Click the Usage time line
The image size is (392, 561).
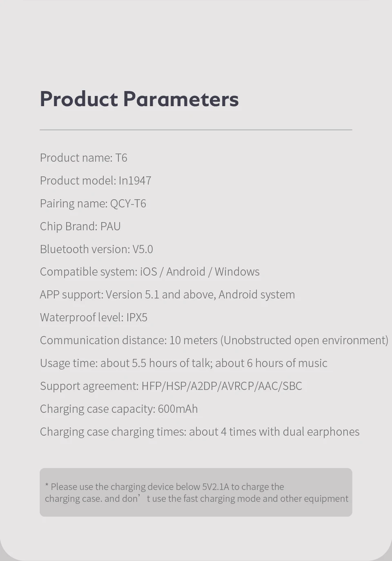[184, 363]
